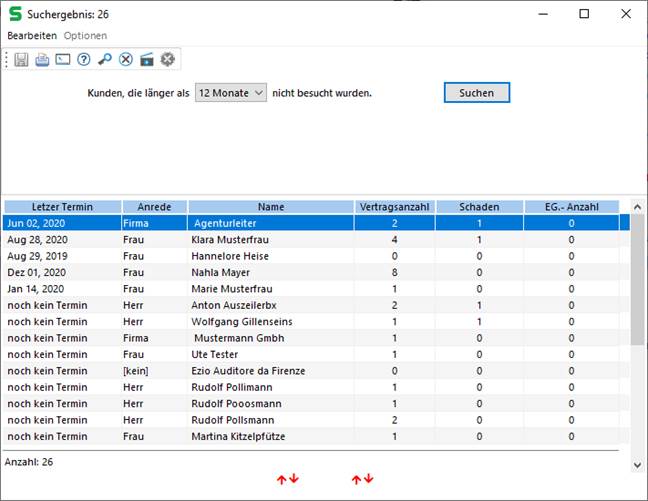Open help via question mark icon
This screenshot has height=501, width=648.
click(x=84, y=60)
